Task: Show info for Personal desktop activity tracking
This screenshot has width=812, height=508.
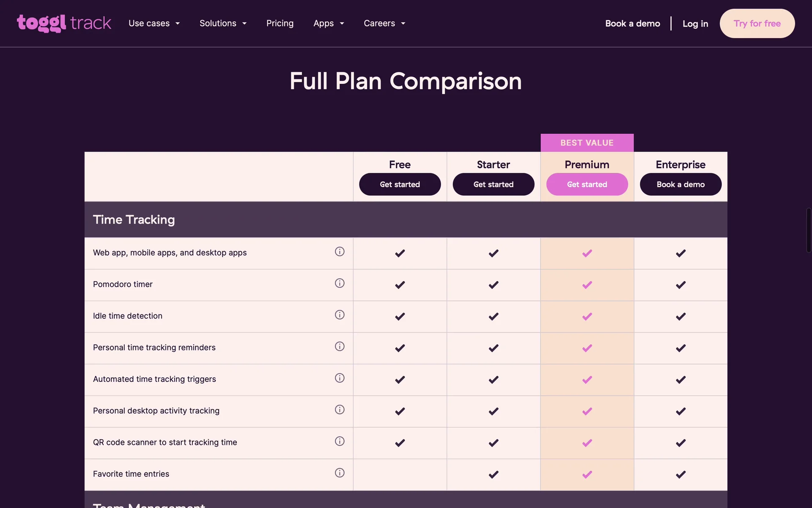Action: [340, 410]
